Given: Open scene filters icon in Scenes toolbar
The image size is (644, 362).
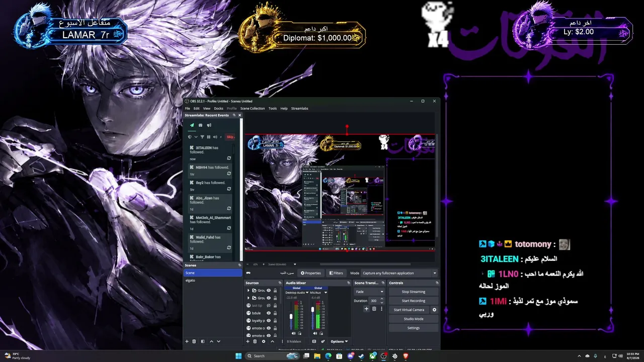Looking at the screenshot, I should [203, 341].
